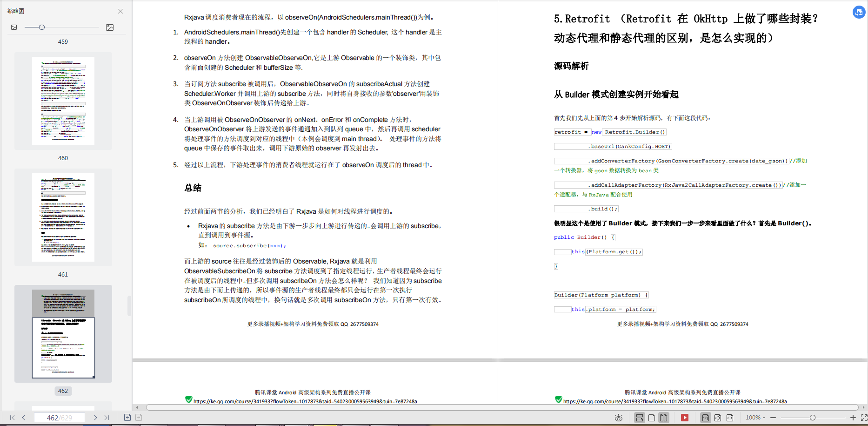Click the '从 Builder 模式创建实例开始看起' heading
The width and height of the screenshot is (868, 426).
[x=616, y=95]
